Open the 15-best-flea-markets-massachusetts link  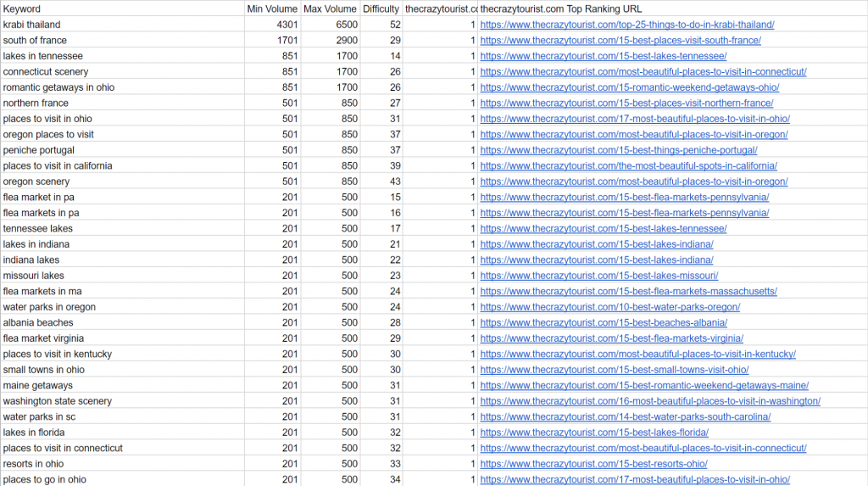(629, 292)
